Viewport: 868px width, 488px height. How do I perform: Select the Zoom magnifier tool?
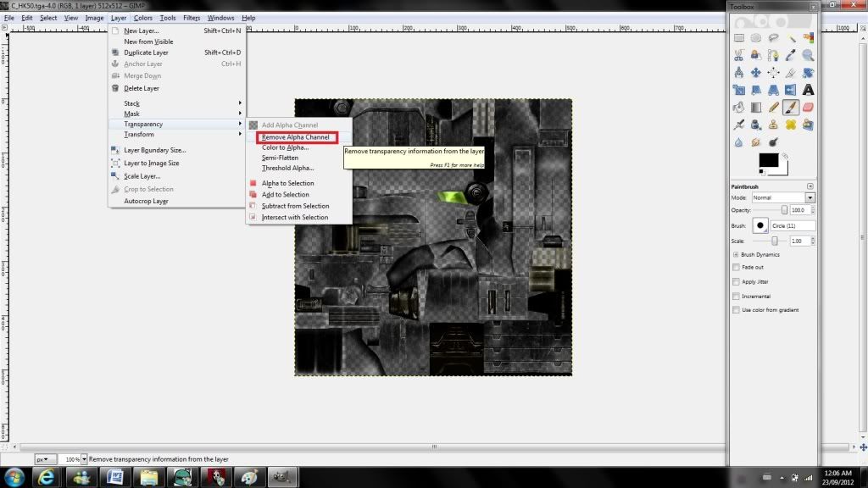808,55
